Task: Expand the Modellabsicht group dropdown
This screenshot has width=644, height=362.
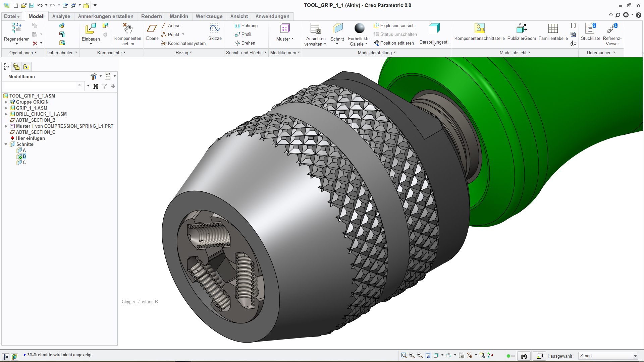Action: (x=515, y=53)
